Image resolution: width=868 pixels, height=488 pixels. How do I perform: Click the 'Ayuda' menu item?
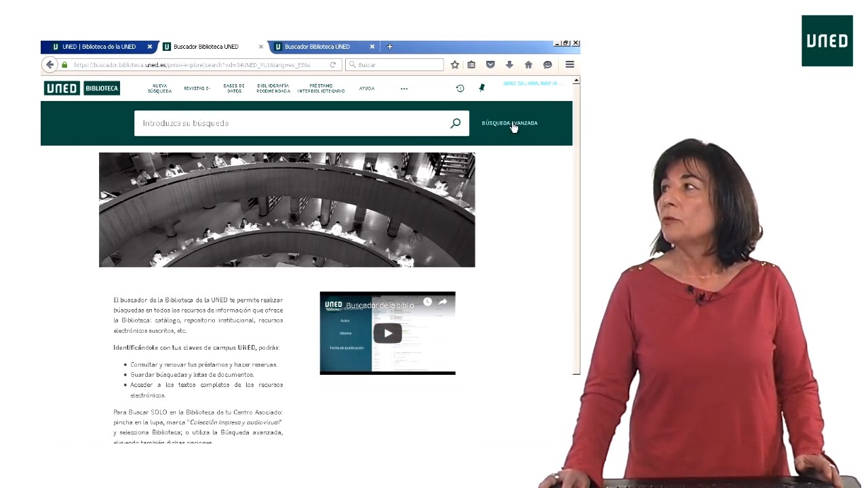(367, 89)
